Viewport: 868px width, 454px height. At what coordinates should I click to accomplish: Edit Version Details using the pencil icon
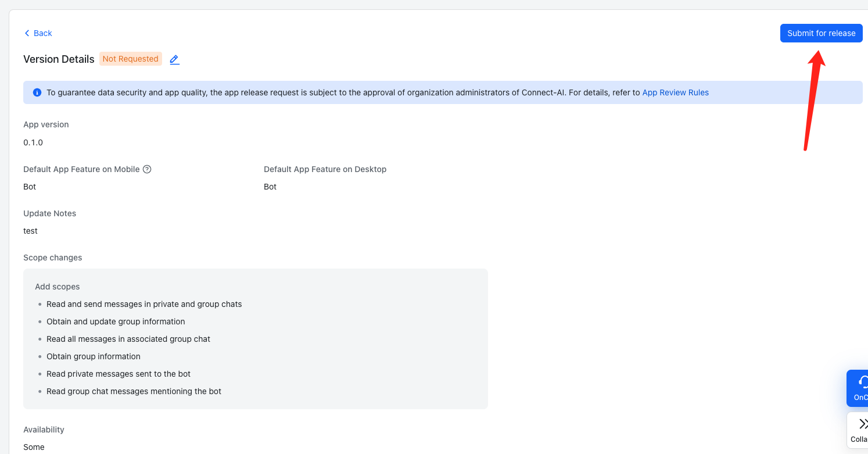[x=174, y=59]
